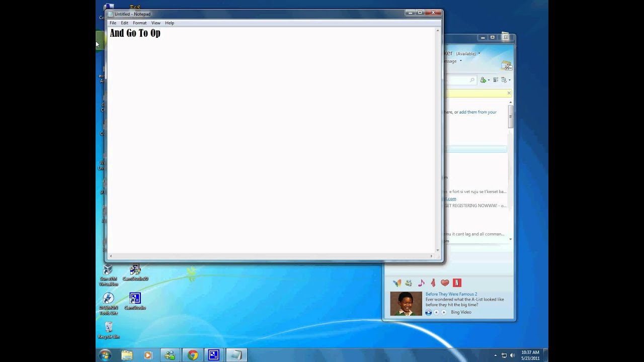The height and width of the screenshot is (362, 644).
Task: Minimize the Notepad window
Action: [411, 13]
